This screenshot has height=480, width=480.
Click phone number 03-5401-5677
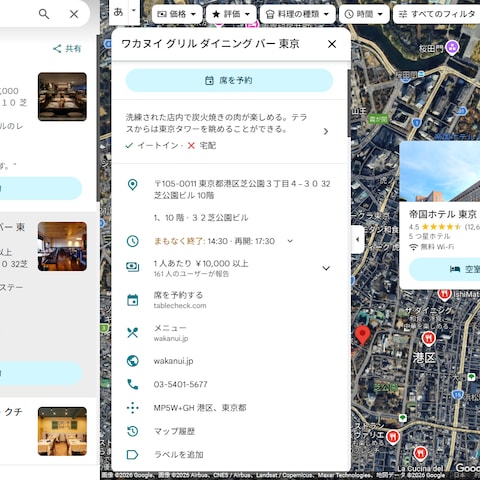click(180, 384)
